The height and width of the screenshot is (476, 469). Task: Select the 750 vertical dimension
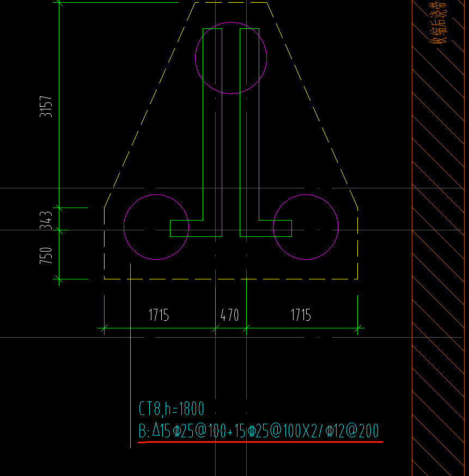point(46,255)
